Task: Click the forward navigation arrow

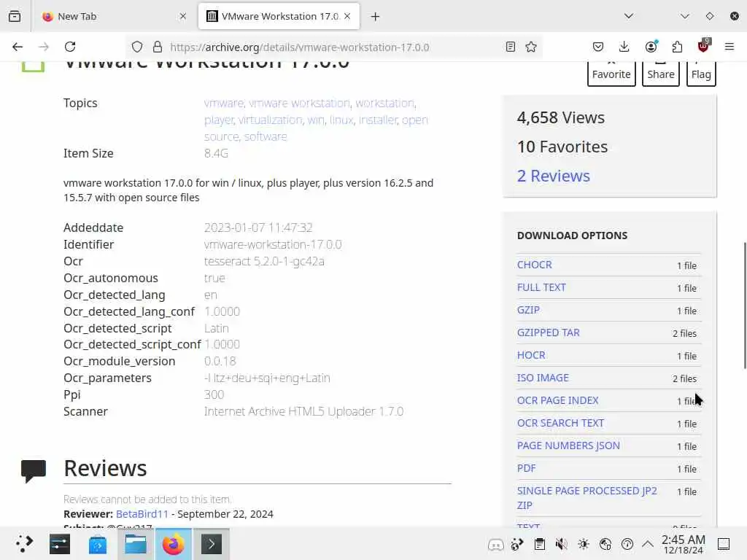Action: click(x=44, y=47)
